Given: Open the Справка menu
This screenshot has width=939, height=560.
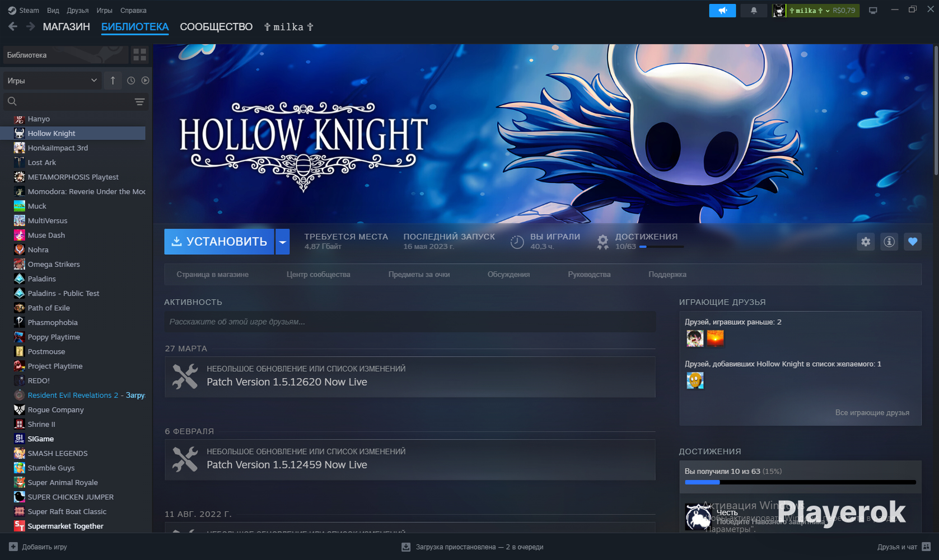Looking at the screenshot, I should pyautogui.click(x=133, y=11).
